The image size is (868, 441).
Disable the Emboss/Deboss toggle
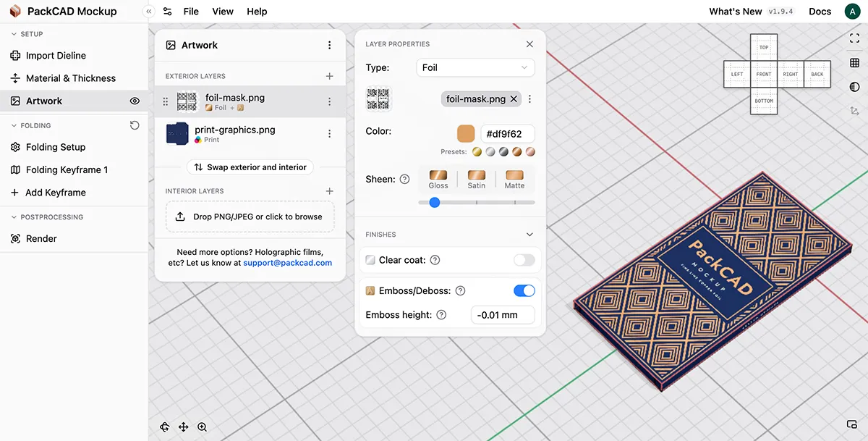click(524, 290)
